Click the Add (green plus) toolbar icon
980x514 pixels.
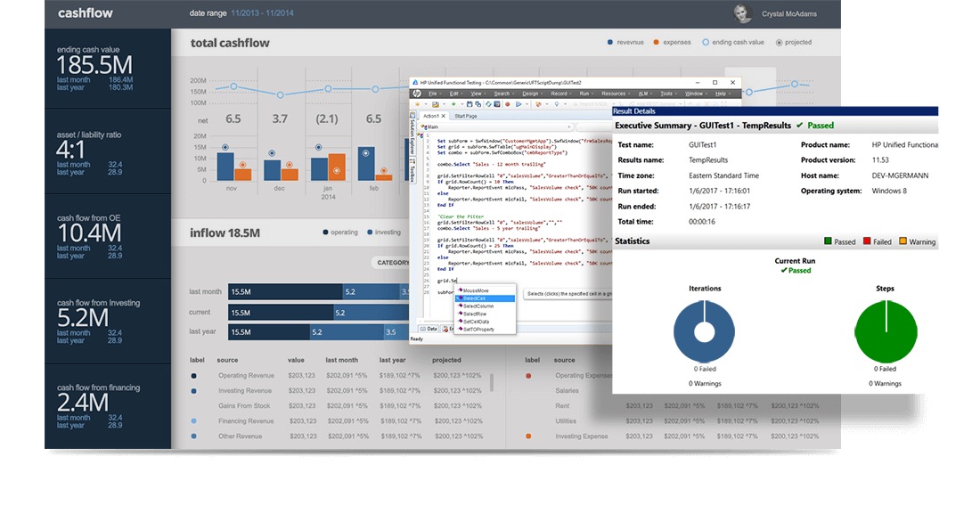[x=453, y=104]
